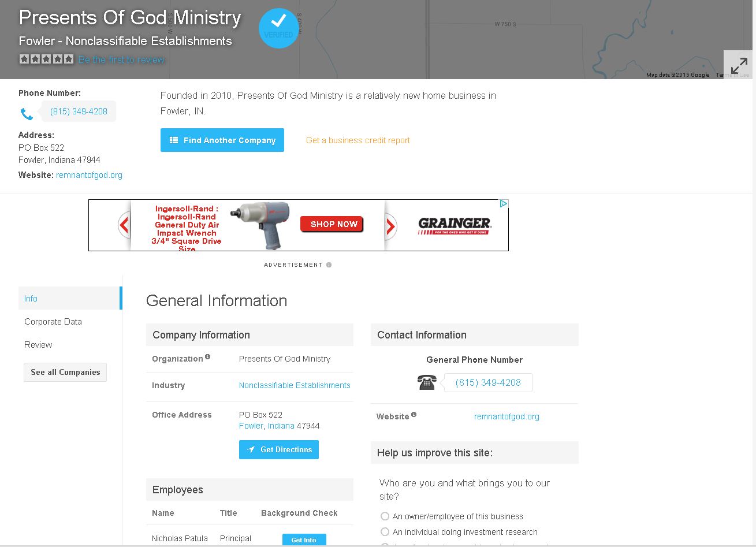
Task: Click the Get Directions button
Action: (279, 449)
